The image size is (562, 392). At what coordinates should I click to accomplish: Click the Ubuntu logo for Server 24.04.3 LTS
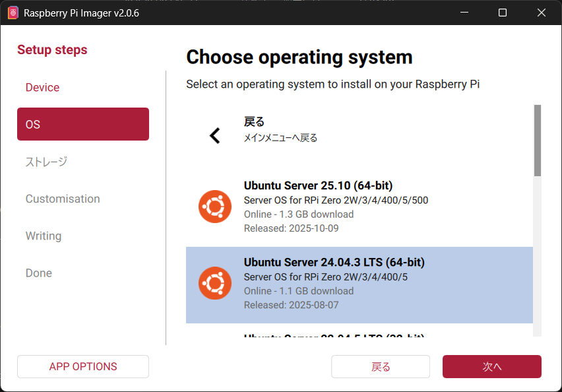click(x=214, y=283)
